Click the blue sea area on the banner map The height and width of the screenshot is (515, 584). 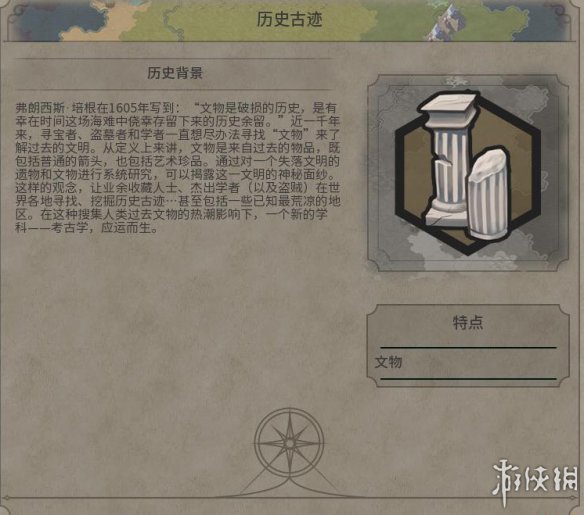(56, 19)
